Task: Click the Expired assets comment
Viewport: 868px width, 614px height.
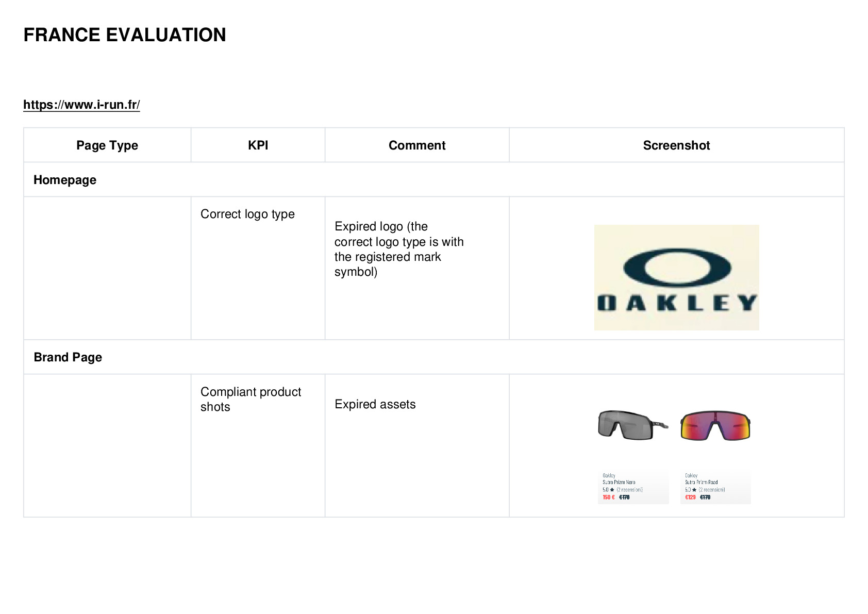Action: [375, 404]
